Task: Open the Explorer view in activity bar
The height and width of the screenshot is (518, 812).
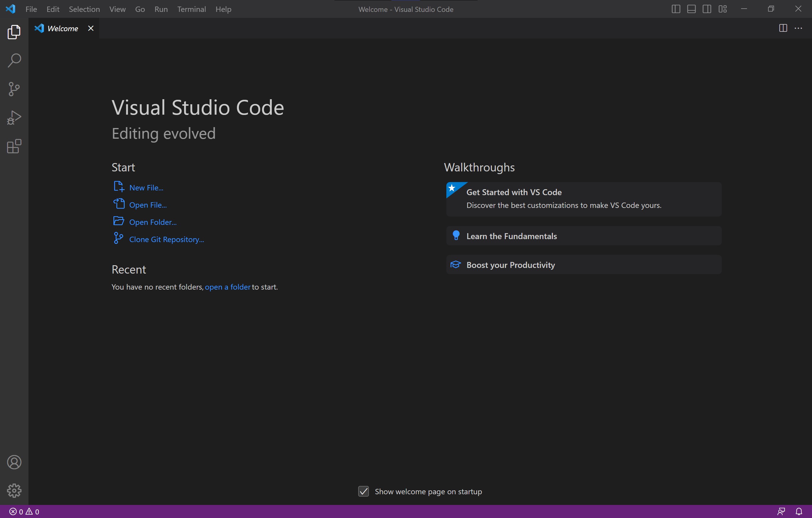Action: [x=14, y=32]
